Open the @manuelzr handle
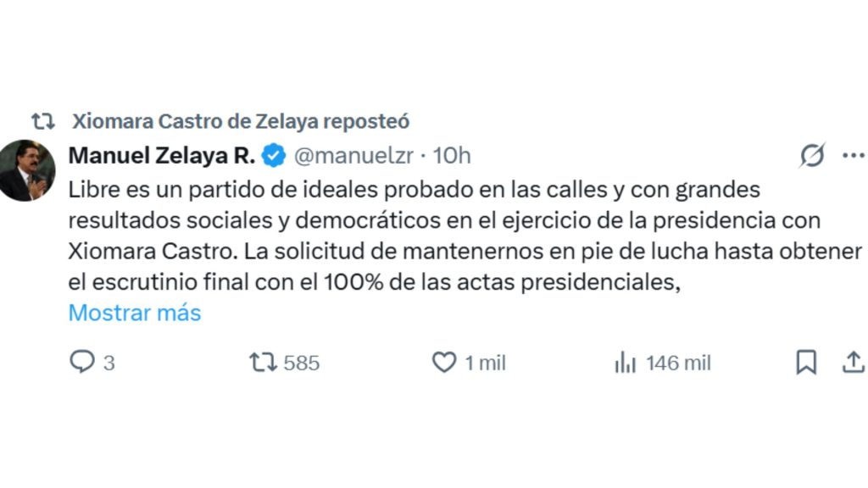 pyautogui.click(x=354, y=155)
